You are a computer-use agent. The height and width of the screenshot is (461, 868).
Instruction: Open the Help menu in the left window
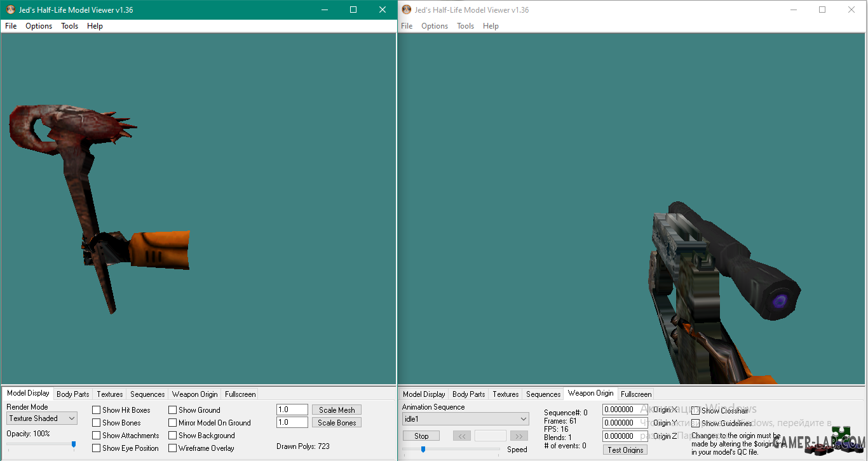(x=95, y=26)
